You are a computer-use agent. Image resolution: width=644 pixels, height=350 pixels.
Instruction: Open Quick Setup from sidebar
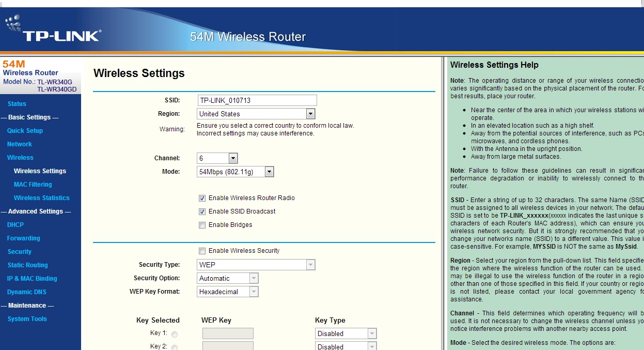point(25,131)
